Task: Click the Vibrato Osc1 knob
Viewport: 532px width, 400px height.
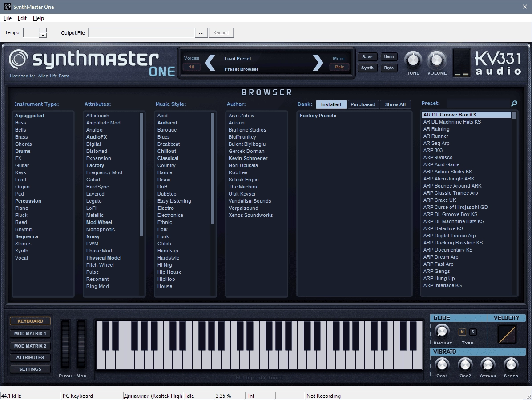Action: point(442,365)
